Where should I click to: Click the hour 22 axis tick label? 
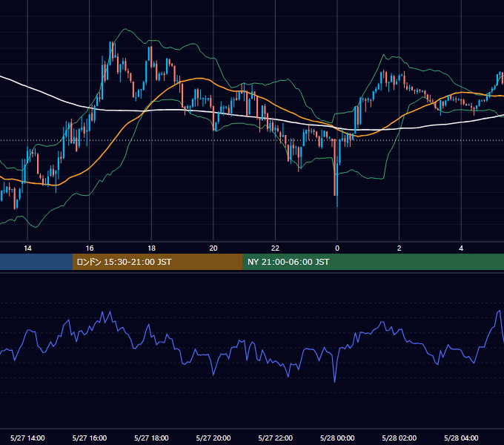[x=276, y=248]
